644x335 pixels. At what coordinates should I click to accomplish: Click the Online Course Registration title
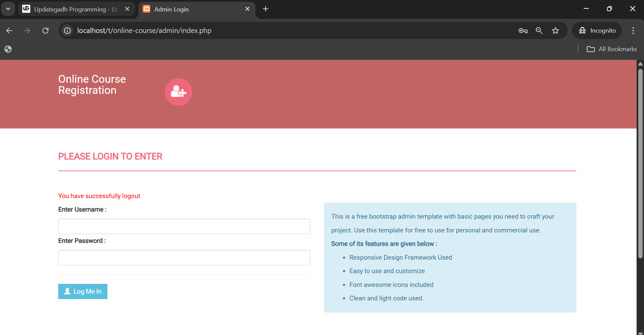pyautogui.click(x=92, y=85)
